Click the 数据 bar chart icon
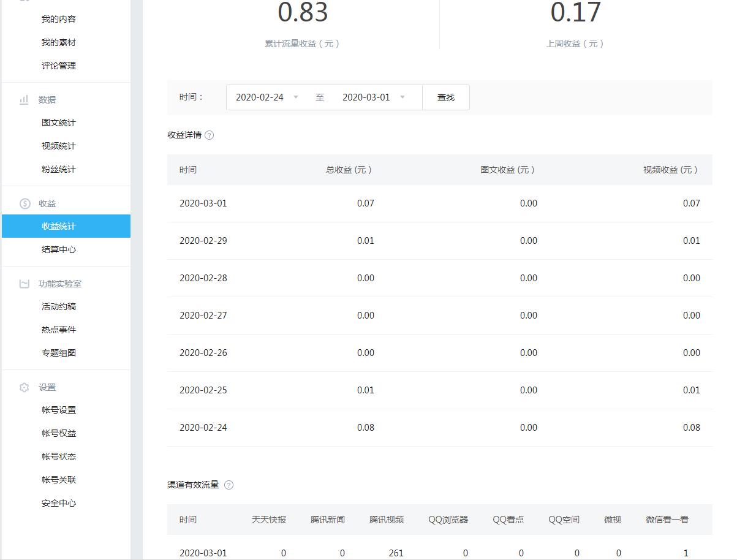Viewport: 737px width, 560px height. click(24, 100)
